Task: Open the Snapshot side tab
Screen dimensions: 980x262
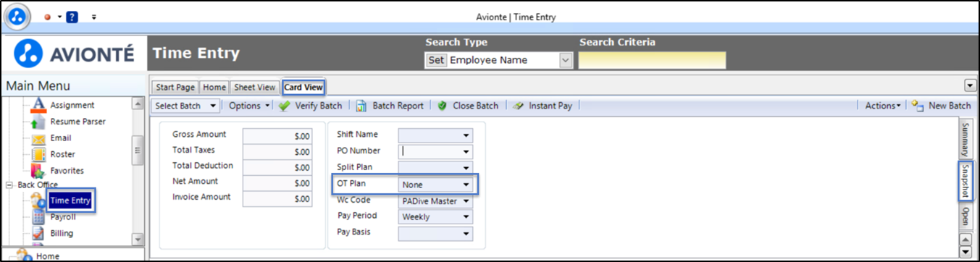Action: (965, 181)
